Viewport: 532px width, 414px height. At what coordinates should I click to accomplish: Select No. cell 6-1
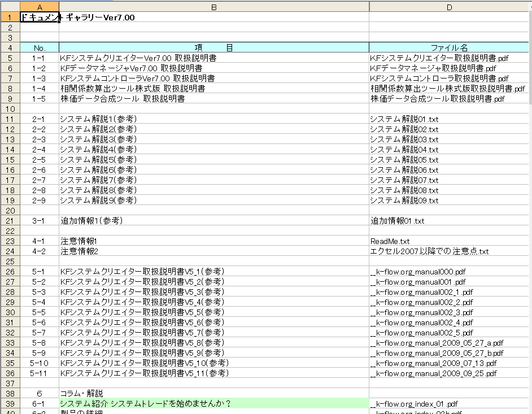[x=40, y=404]
